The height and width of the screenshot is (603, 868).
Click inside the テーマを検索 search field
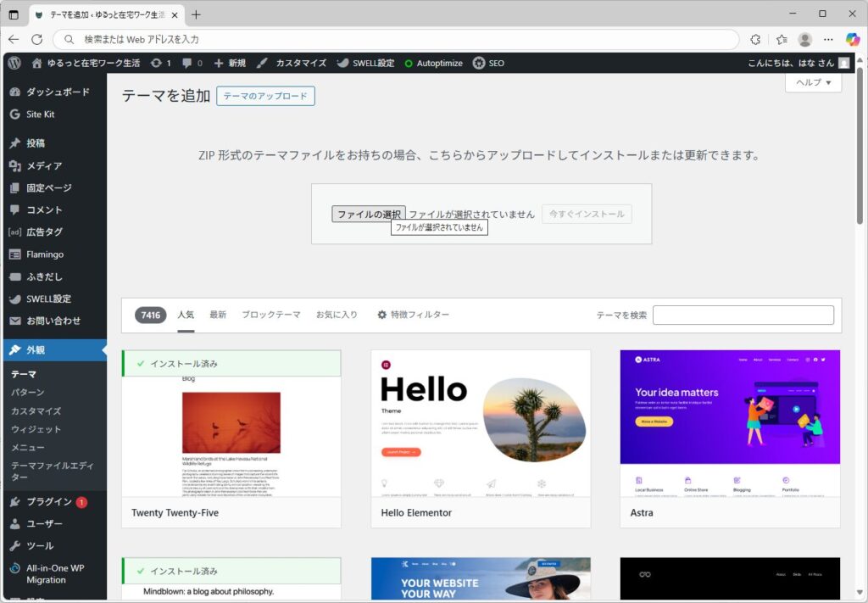pos(743,315)
